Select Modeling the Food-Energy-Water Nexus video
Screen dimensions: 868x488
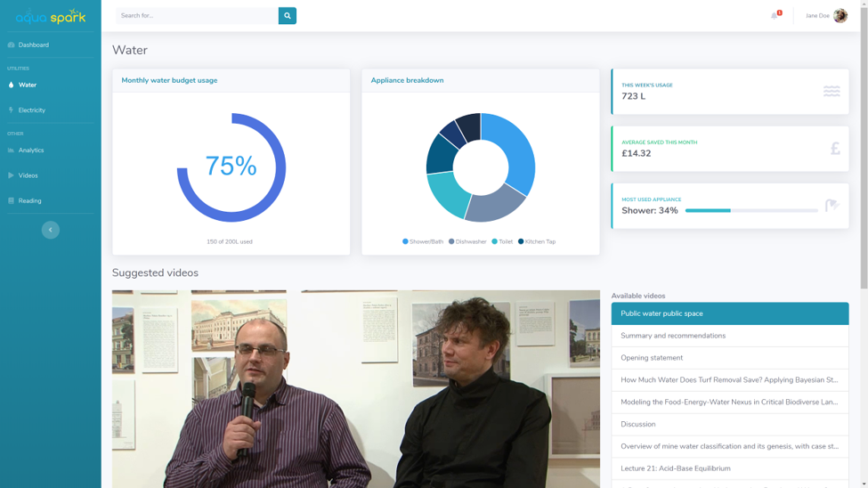730,403
